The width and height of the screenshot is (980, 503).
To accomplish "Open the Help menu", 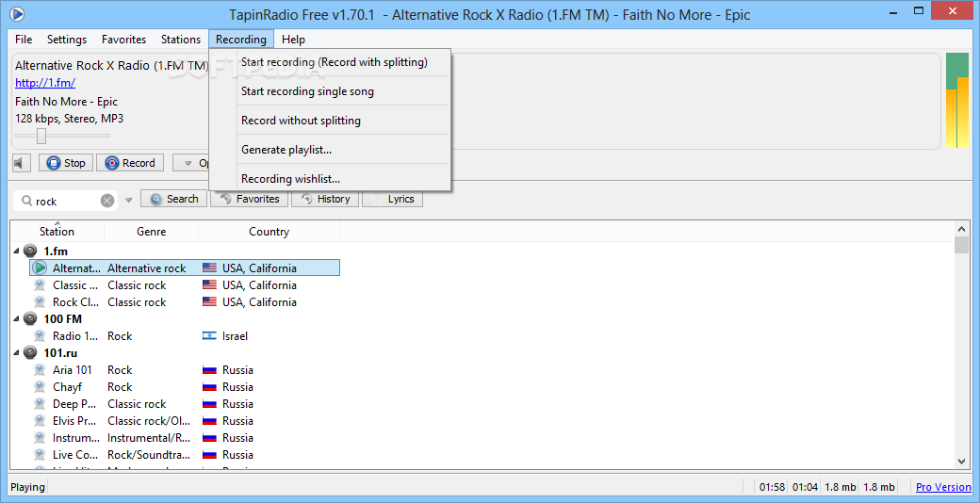I will (x=293, y=40).
